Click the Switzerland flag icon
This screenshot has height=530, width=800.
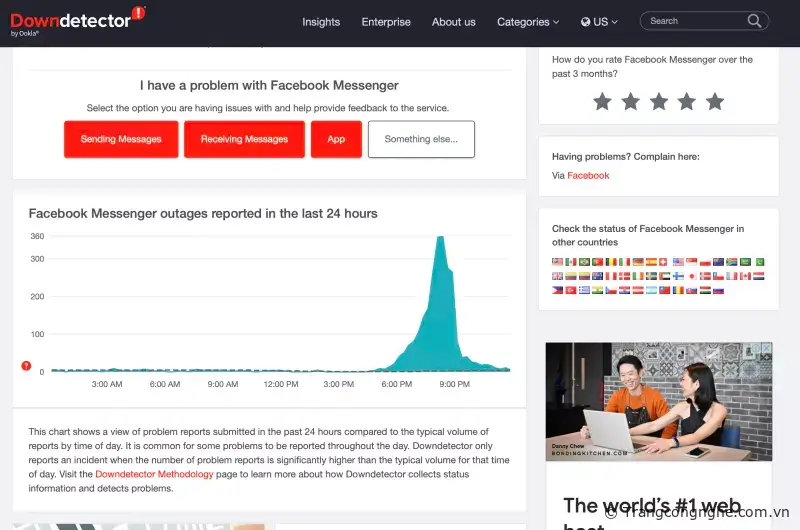coord(665,262)
